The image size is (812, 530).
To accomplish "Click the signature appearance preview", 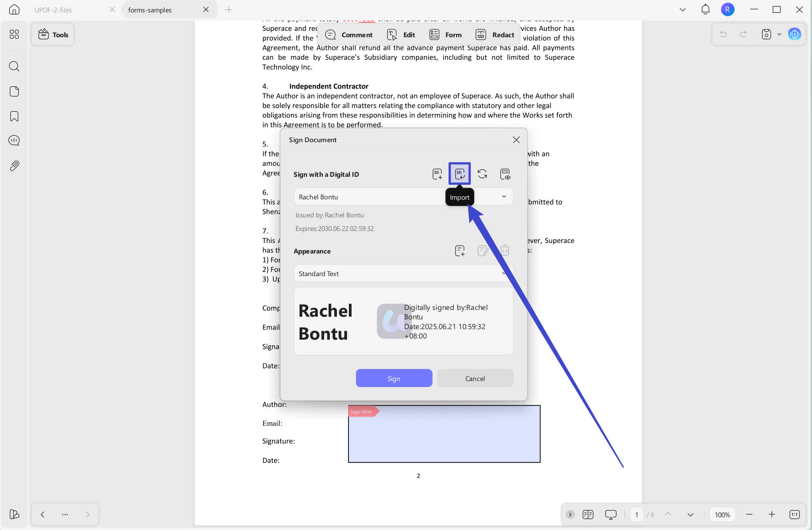I will click(403, 321).
